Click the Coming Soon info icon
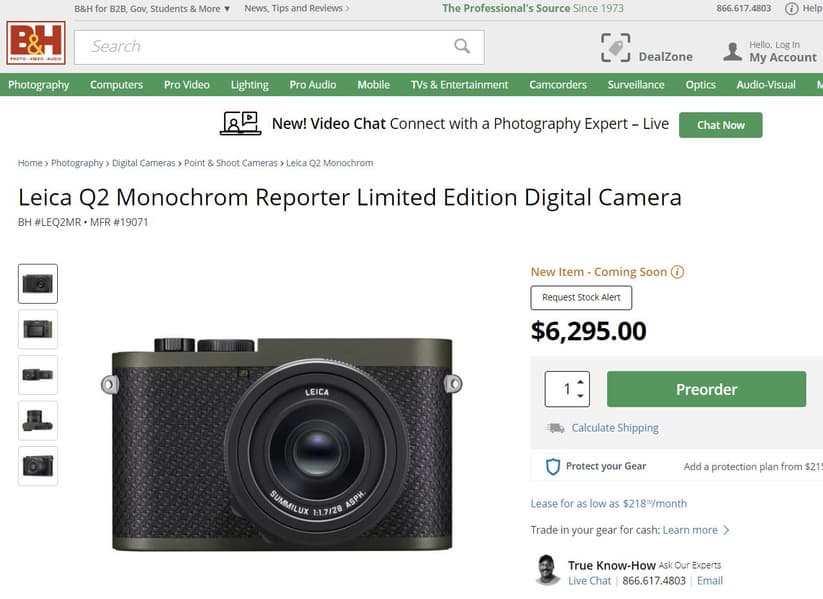823x599 pixels. pyautogui.click(x=677, y=272)
